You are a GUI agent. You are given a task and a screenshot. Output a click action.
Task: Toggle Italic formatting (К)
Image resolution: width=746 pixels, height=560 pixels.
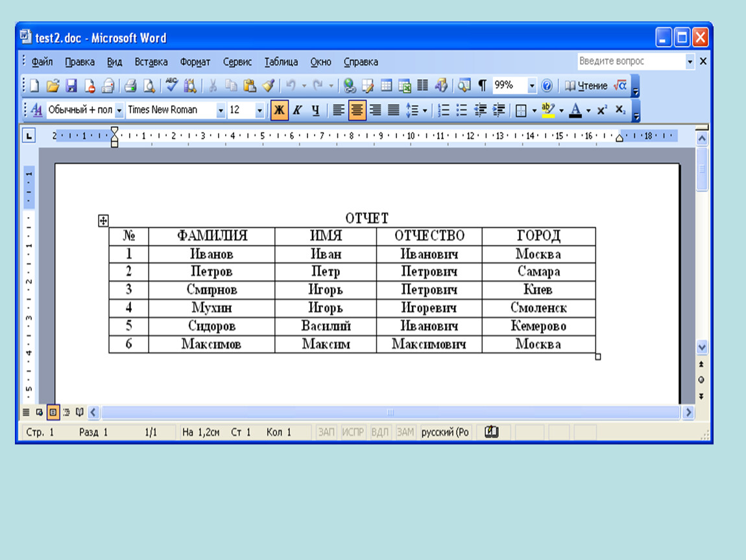297,110
